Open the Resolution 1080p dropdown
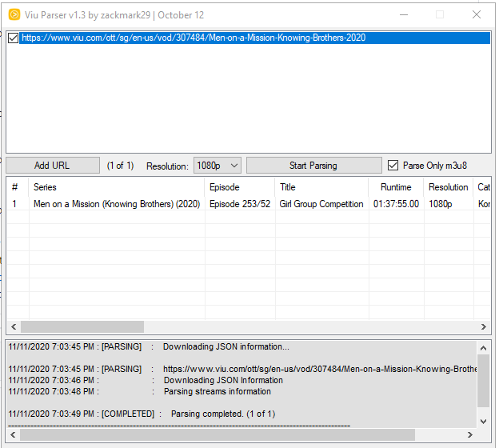Viewport: 499px width, 448px height. click(217, 166)
